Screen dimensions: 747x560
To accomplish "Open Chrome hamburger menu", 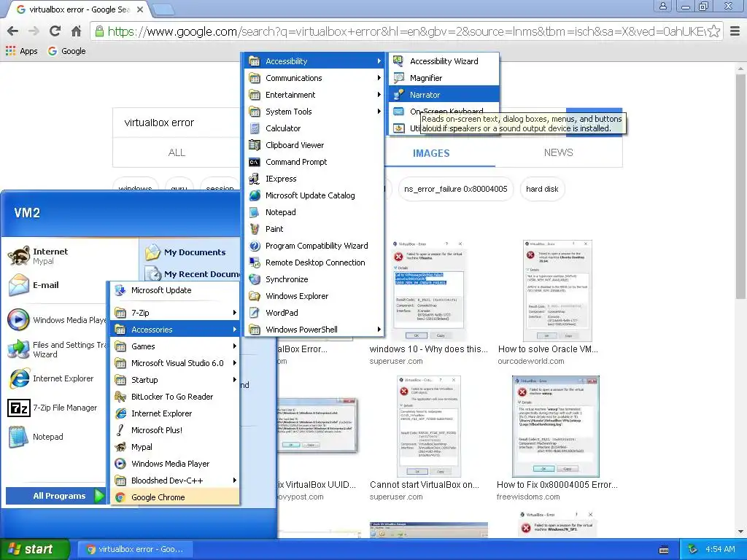I will [735, 31].
